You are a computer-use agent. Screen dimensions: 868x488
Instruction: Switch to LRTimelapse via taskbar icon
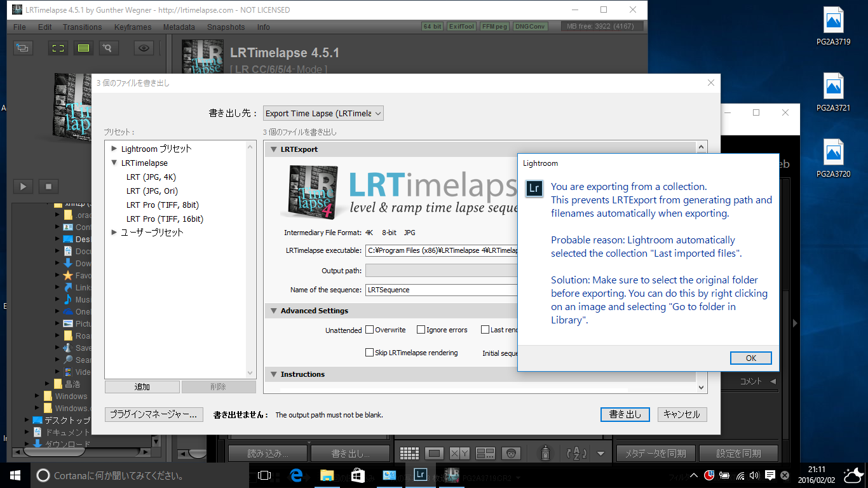[x=451, y=475]
